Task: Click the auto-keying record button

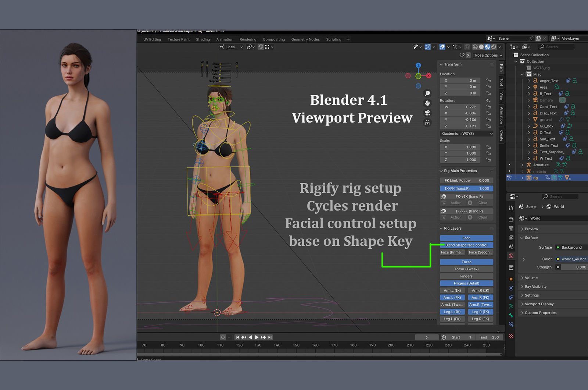Action: [223, 337]
